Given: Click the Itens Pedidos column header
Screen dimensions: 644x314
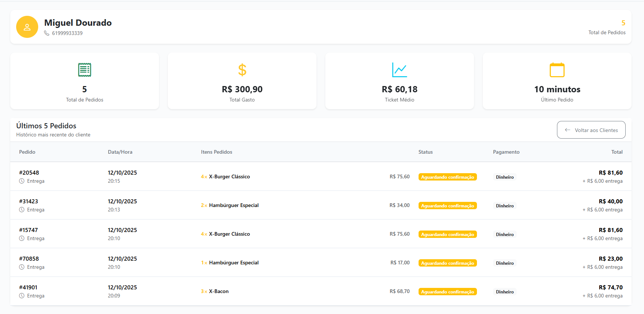Looking at the screenshot, I should coord(217,152).
